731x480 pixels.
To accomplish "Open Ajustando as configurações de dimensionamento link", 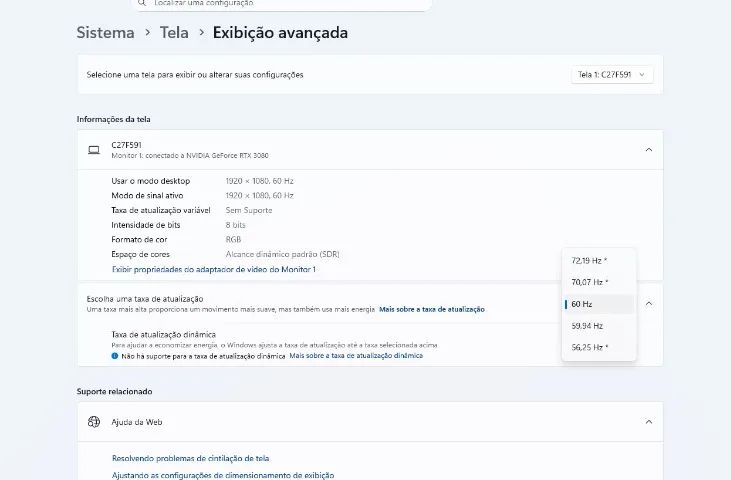I will click(223, 475).
